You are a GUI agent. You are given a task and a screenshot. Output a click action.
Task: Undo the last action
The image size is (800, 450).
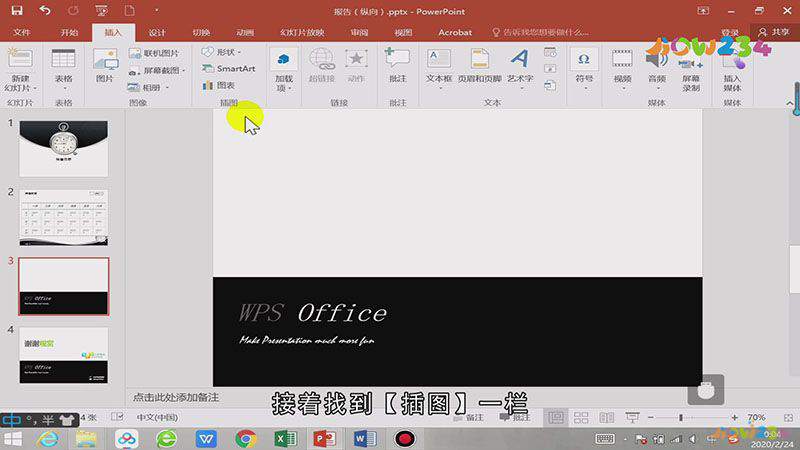click(45, 10)
